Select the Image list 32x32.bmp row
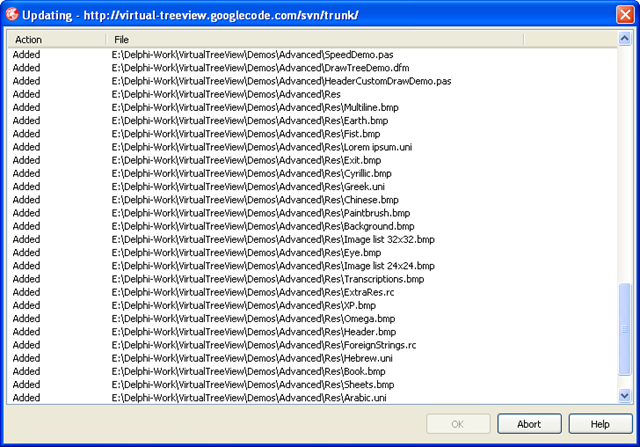The height and width of the screenshot is (447, 640). tap(312, 239)
